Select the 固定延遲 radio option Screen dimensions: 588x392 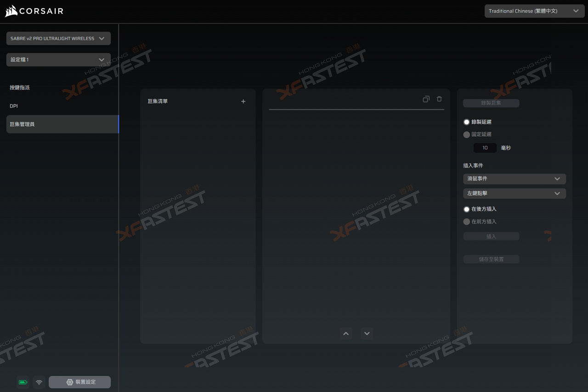click(x=467, y=134)
